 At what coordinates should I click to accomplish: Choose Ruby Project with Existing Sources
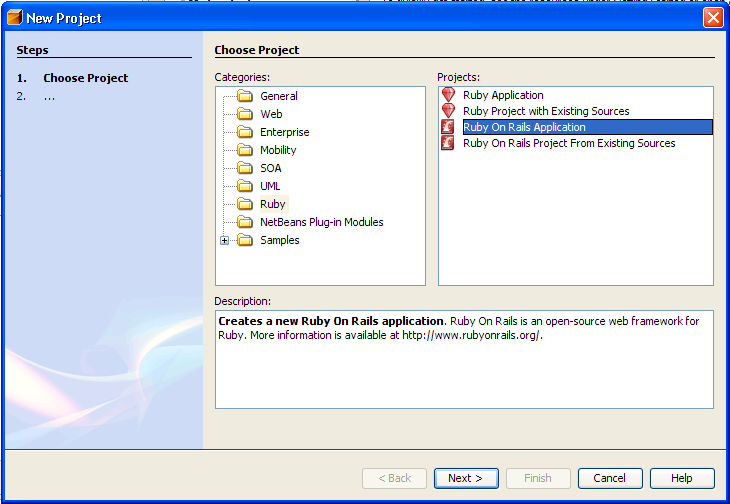[x=546, y=111]
